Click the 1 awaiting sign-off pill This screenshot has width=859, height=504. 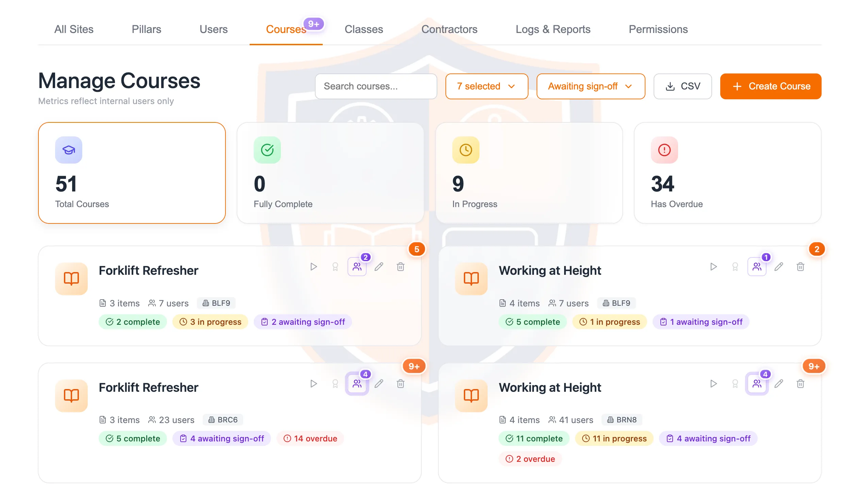click(x=701, y=322)
